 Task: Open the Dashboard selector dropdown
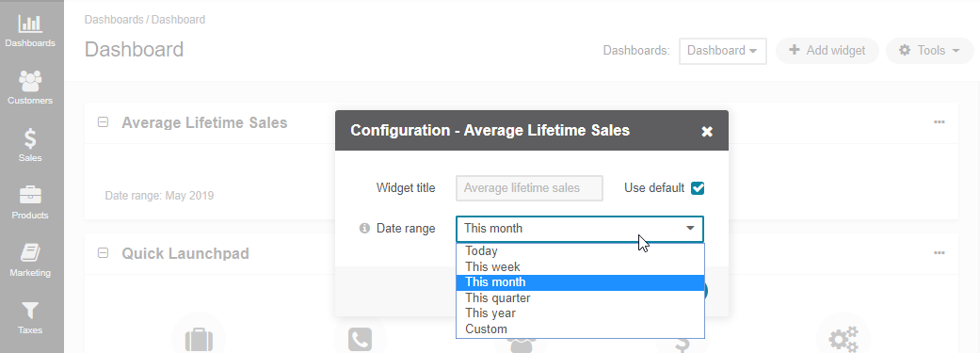pyautogui.click(x=722, y=51)
